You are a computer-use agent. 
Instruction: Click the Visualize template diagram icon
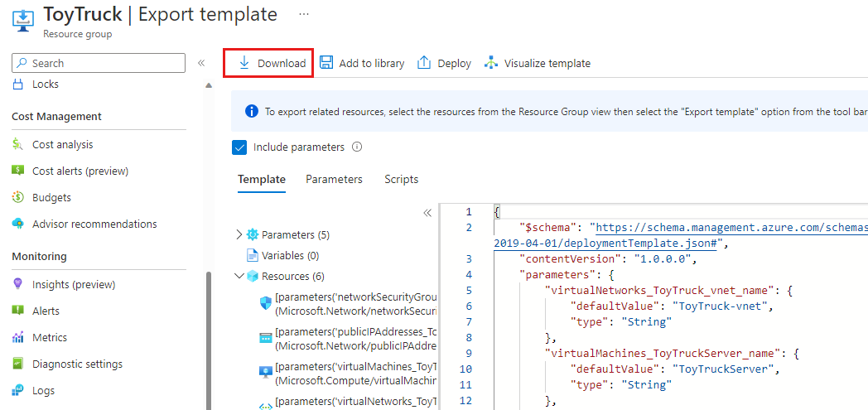491,62
